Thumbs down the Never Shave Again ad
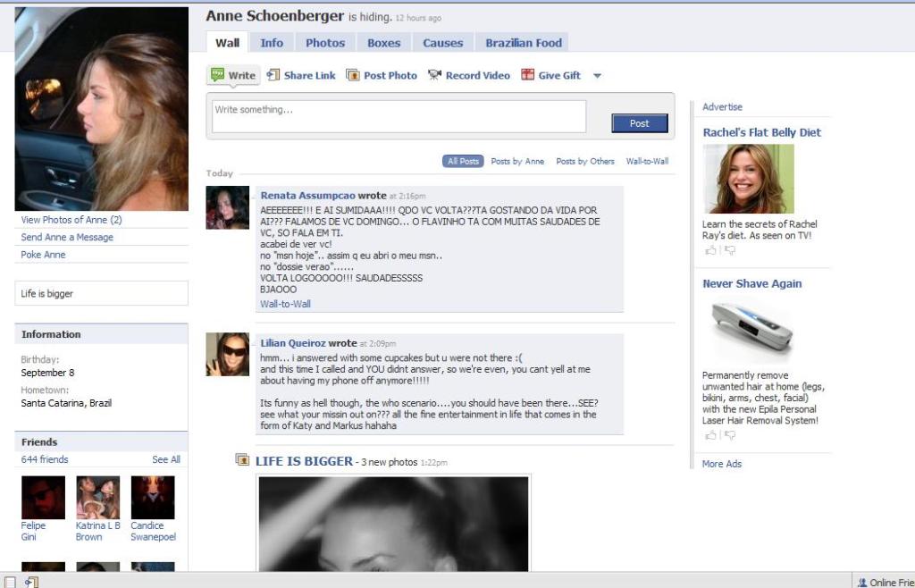Image resolution: width=915 pixels, height=588 pixels. [730, 435]
